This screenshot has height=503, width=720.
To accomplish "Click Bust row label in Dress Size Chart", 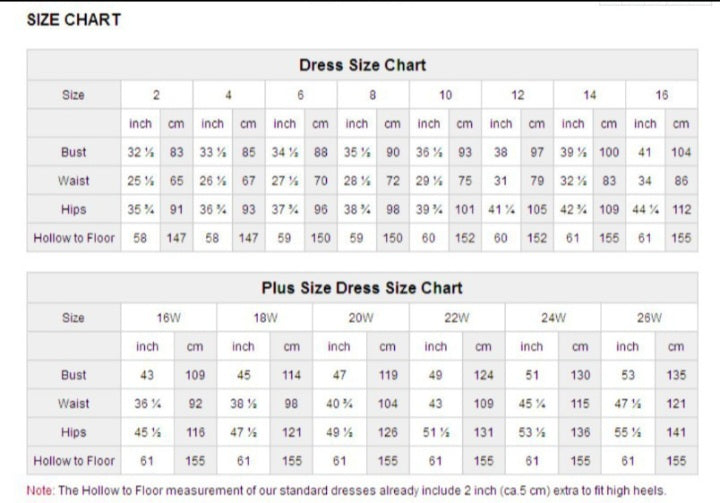I will 73,152.
